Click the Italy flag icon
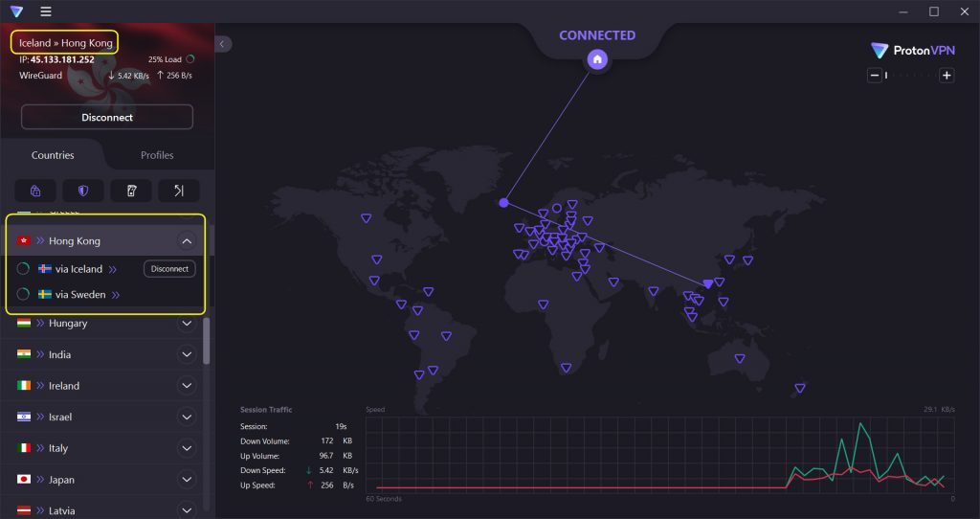 24,448
